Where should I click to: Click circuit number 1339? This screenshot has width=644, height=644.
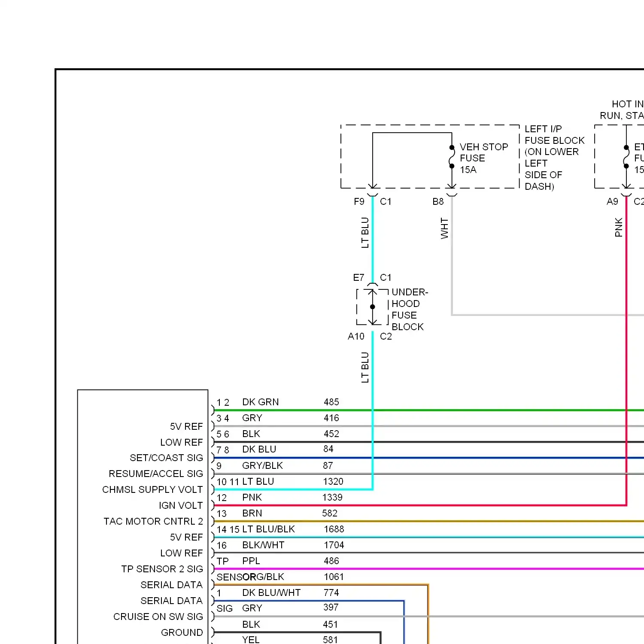(x=332, y=497)
